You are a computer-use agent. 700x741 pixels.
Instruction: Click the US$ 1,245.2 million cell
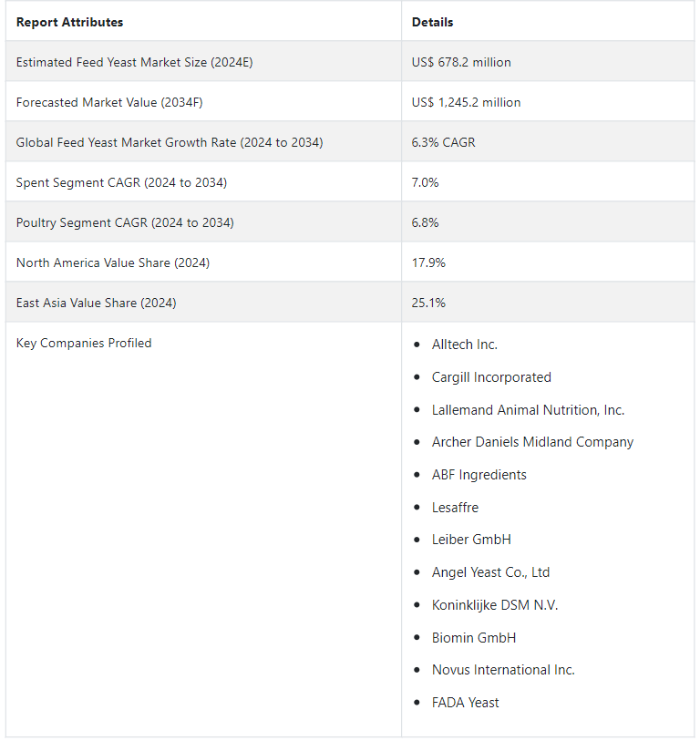click(466, 103)
